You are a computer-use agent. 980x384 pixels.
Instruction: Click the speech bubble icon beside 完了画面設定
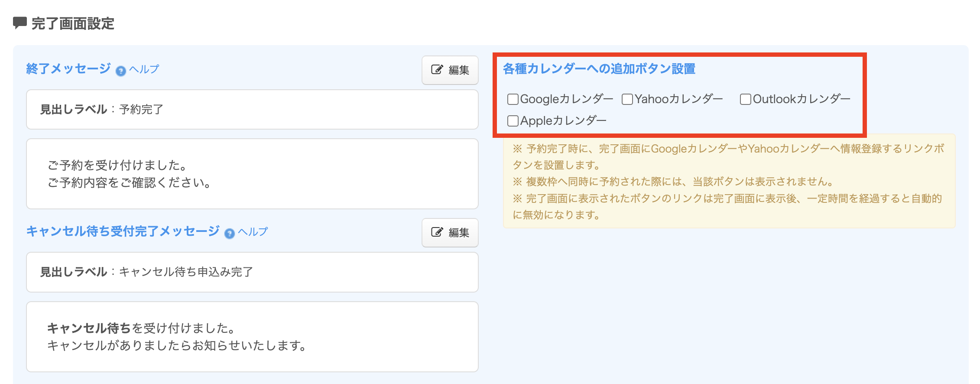tap(20, 23)
